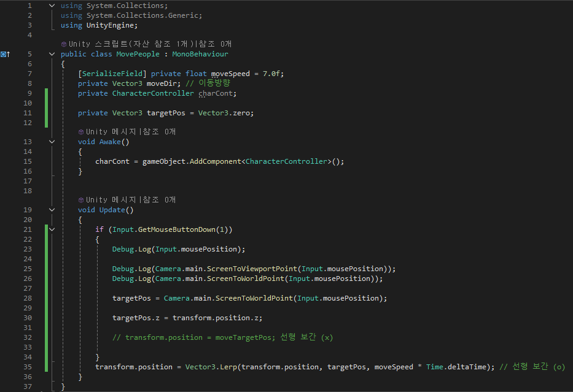Click the '이동방향' comment
This screenshot has width=573, height=392.
pyautogui.click(x=214, y=83)
